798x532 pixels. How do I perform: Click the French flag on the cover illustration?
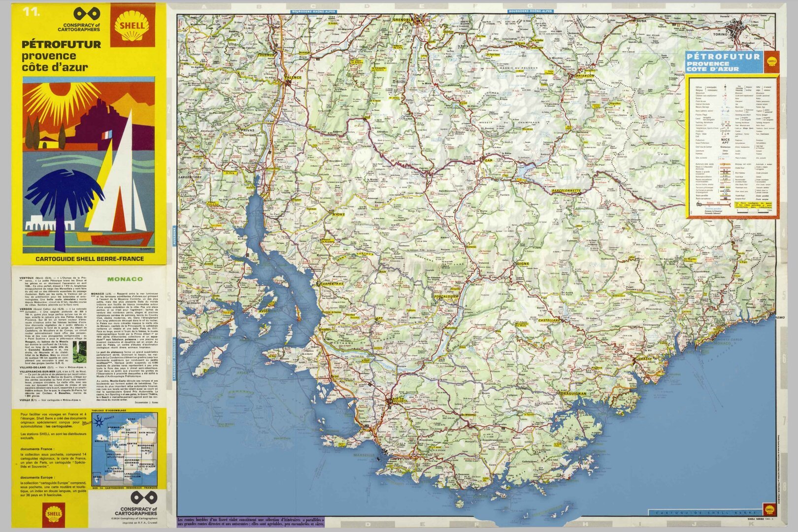point(107,134)
